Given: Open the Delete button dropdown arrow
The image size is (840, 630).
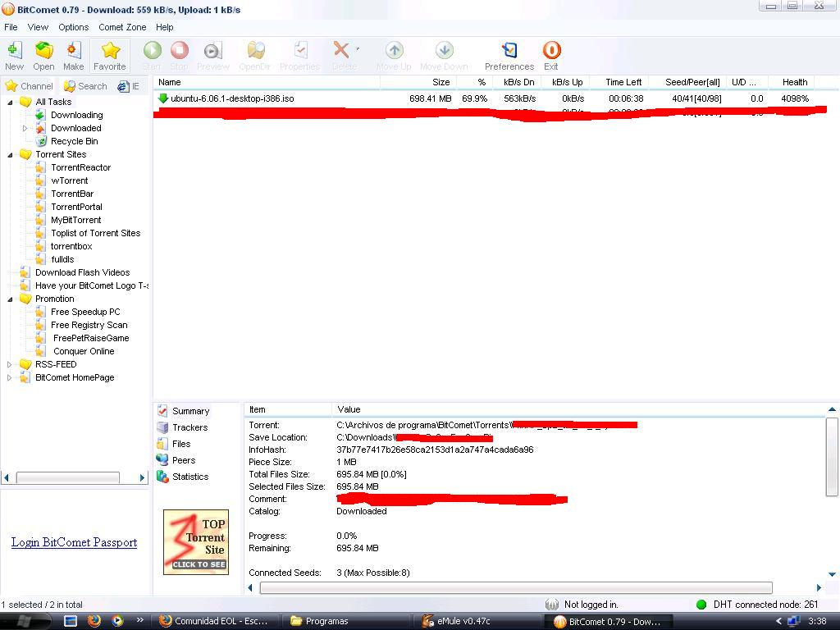Looking at the screenshot, I should (x=358, y=49).
